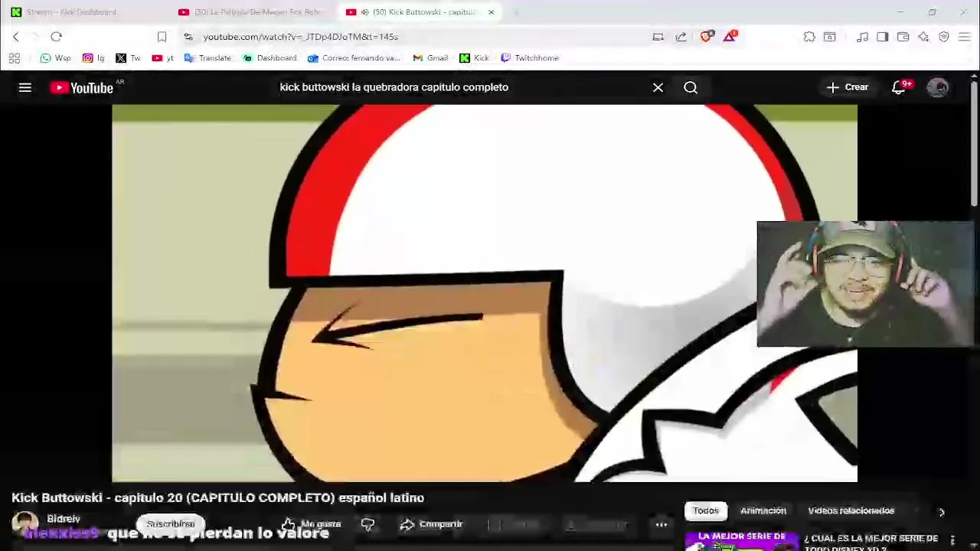View site information icon in address bar
Screen dimensions: 980x551
(x=188, y=37)
